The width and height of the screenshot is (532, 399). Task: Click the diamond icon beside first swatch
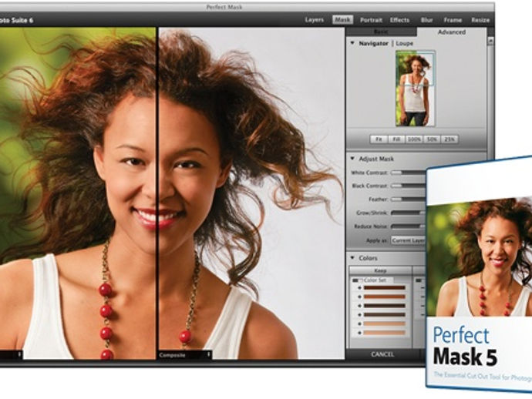pos(359,288)
